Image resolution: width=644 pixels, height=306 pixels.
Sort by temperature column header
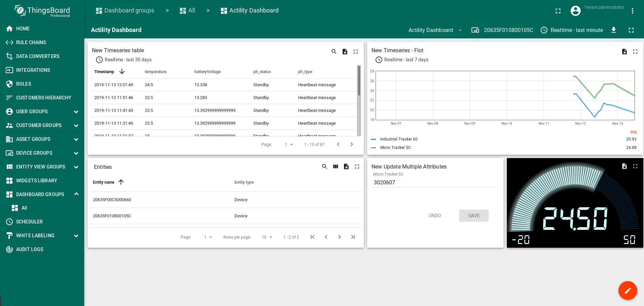tap(156, 72)
